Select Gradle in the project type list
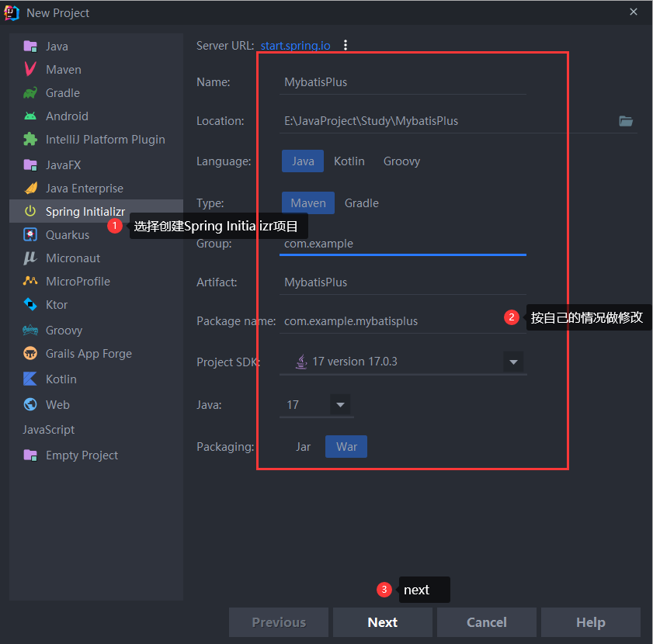Screen dimensions: 653x644 96,92
